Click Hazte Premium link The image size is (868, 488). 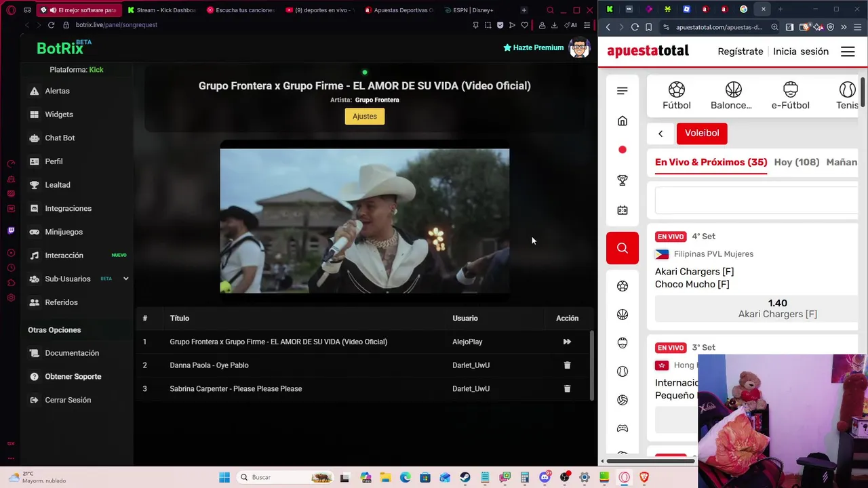534,47
